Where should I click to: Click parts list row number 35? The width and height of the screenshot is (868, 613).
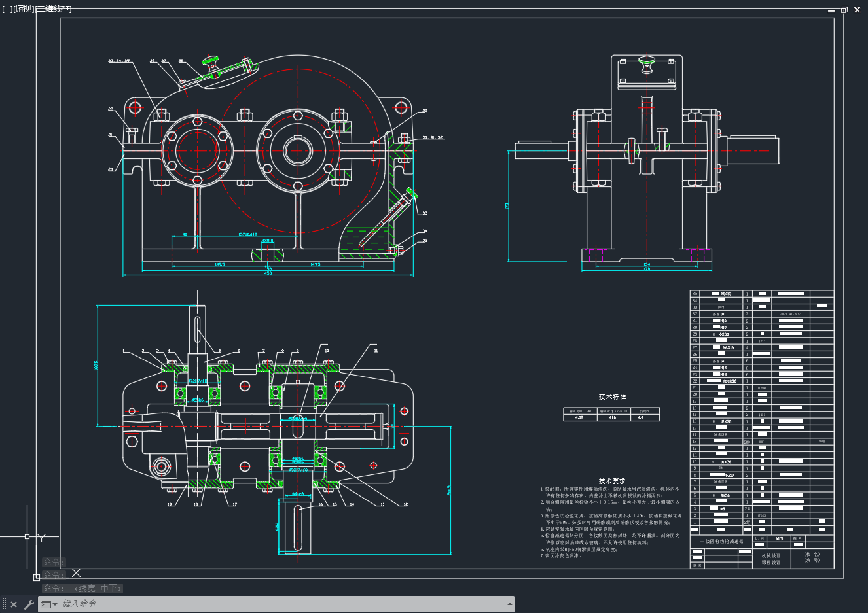point(695,294)
